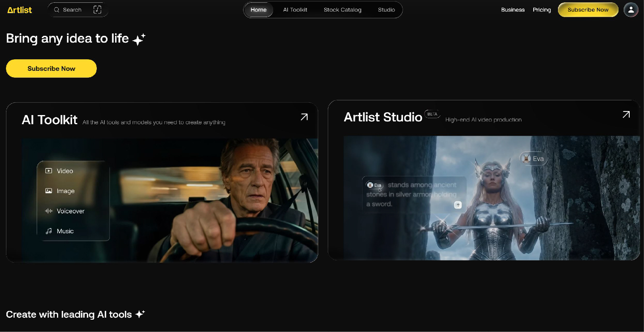The image size is (644, 332).
Task: Click 'Create with leading AI tools' heading
Action: tap(69, 314)
